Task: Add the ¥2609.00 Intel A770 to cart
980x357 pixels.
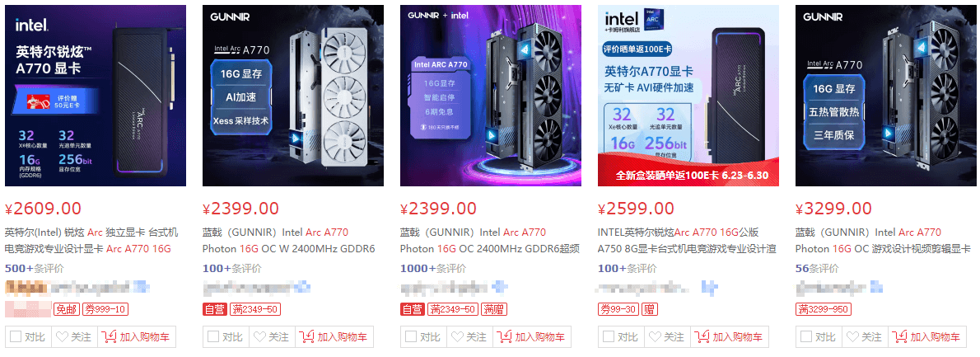Action: pos(136,337)
